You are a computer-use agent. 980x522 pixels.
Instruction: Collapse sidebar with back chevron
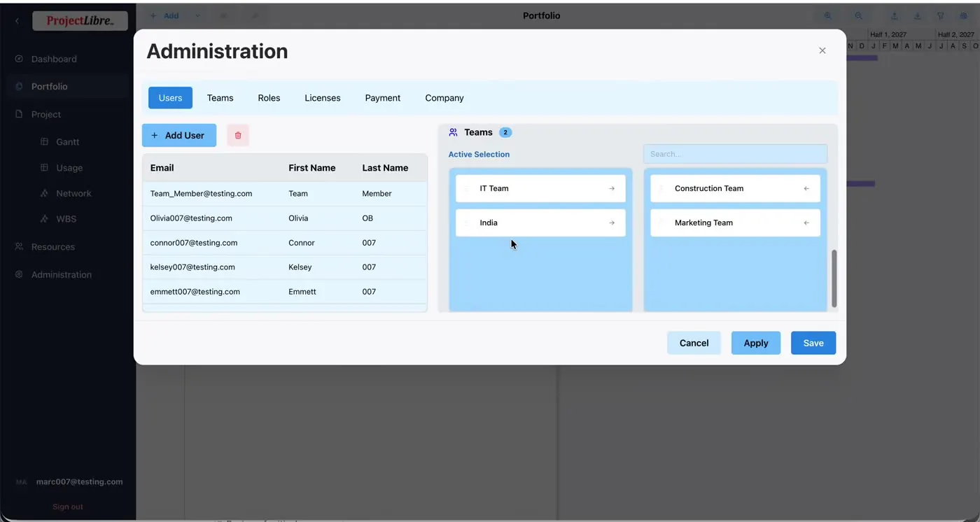[x=17, y=21]
